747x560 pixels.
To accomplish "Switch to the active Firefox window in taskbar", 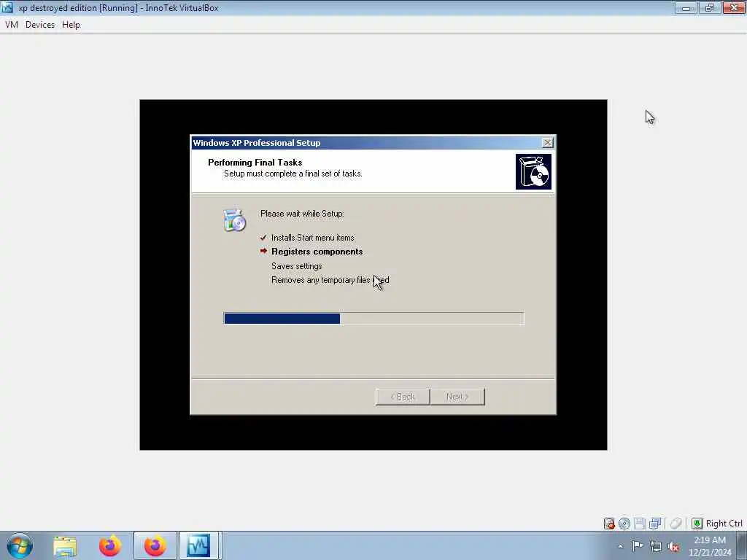I will pos(155,545).
